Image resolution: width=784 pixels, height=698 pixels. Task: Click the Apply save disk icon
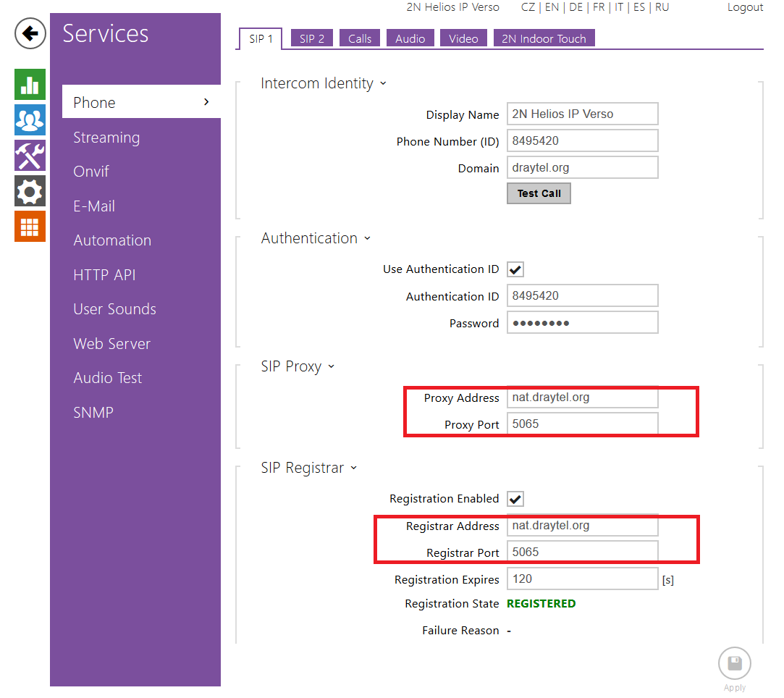coord(734,663)
